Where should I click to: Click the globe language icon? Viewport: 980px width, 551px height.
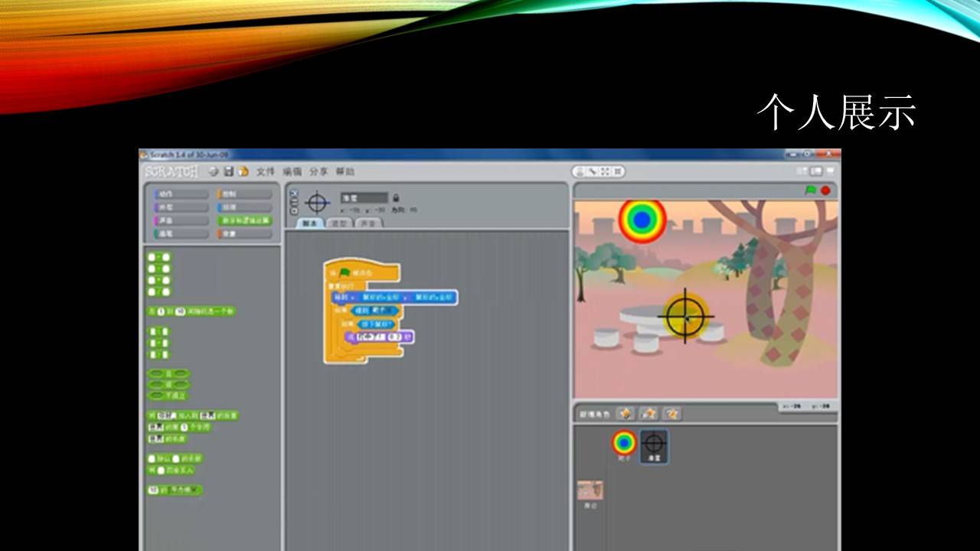214,171
